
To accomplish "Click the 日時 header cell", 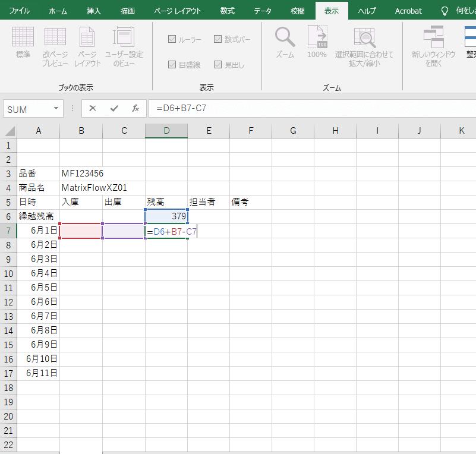I will coord(38,202).
